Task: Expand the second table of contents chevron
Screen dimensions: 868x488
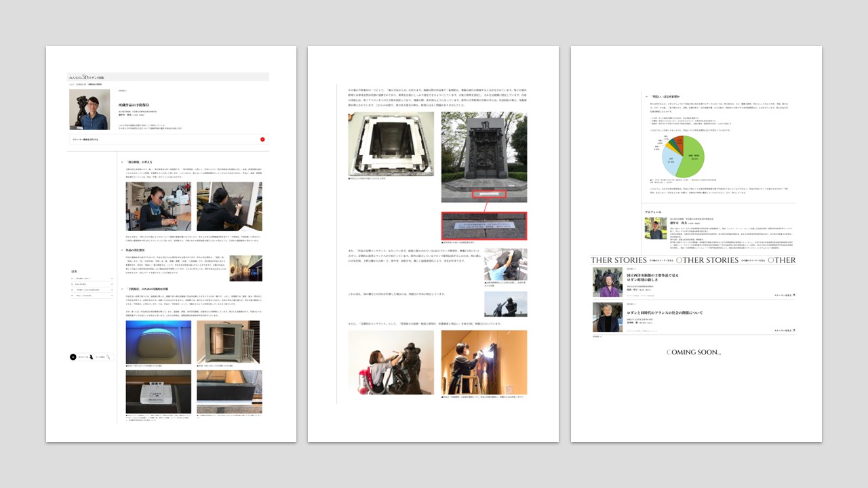Action: pos(111,285)
